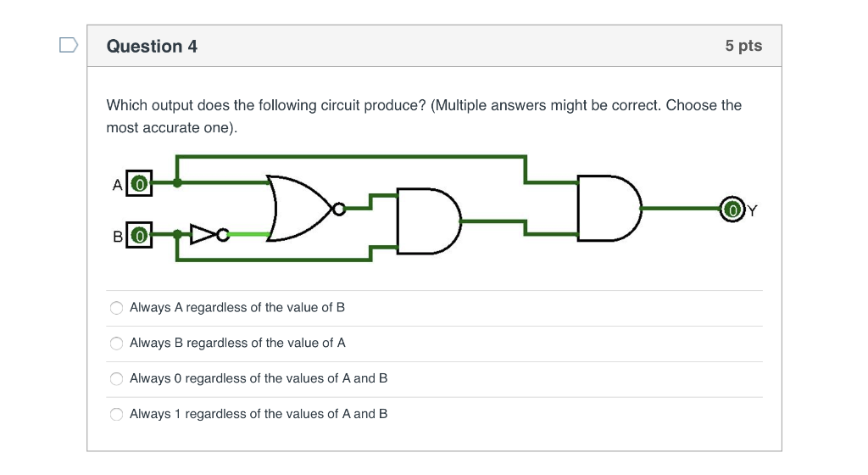Click the light green wire between NOT and NOR

(248, 235)
